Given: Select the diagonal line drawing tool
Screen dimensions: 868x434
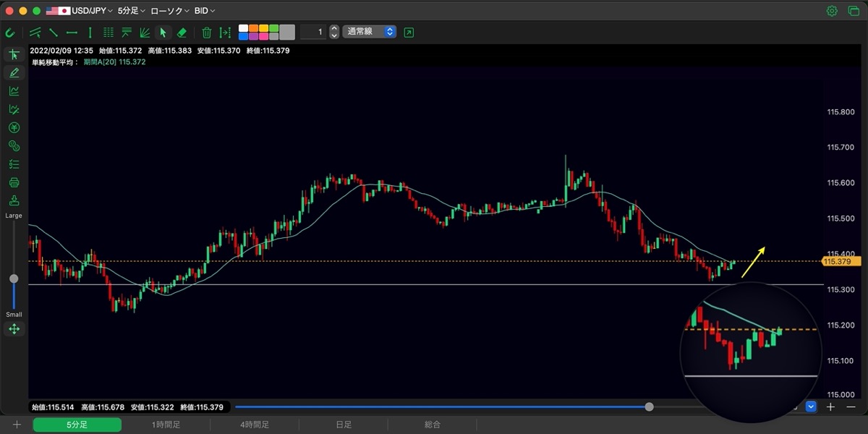Looking at the screenshot, I should 54,33.
